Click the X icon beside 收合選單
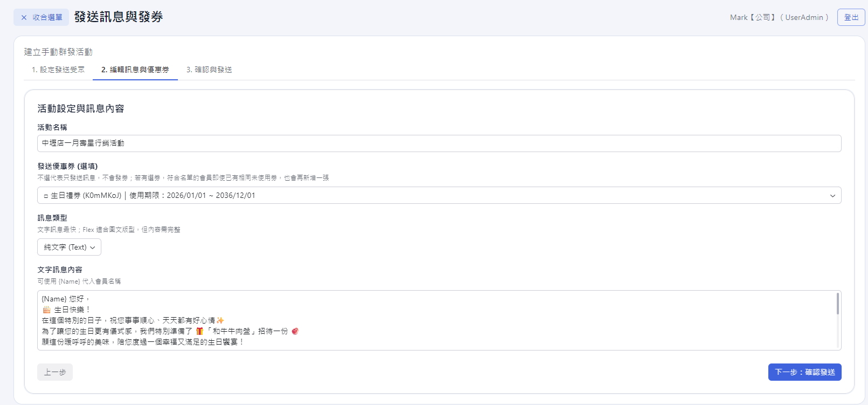 coord(24,17)
